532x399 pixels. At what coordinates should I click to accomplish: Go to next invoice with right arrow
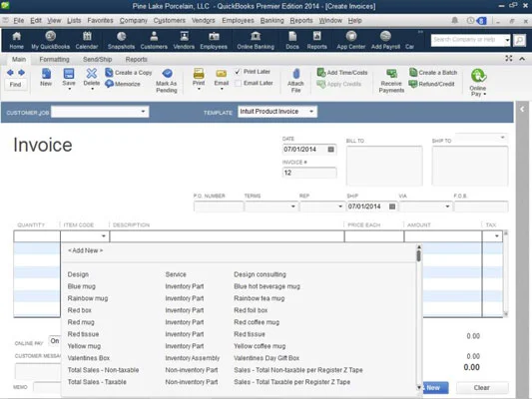[21, 72]
